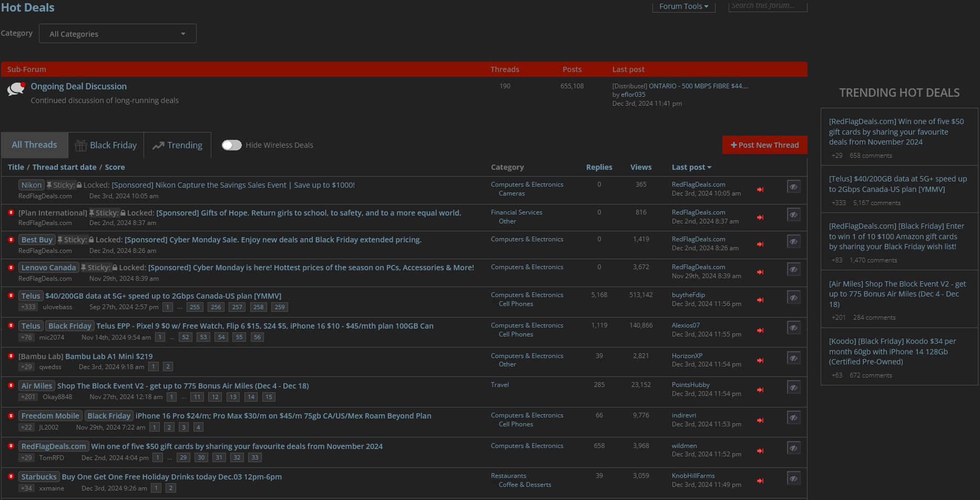Screen dimensions: 980x500
Task: Open Cell Phones category on Freedom Mobile row
Action: click(516, 424)
